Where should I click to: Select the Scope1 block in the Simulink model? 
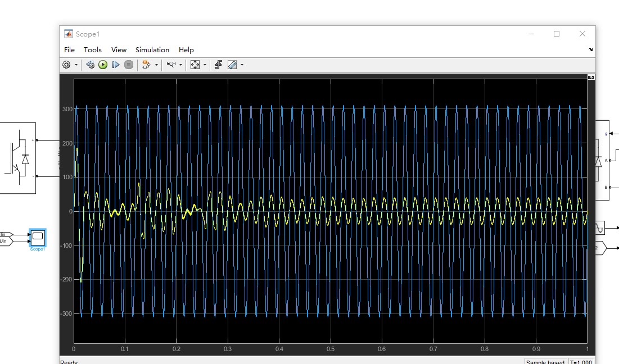pos(38,237)
